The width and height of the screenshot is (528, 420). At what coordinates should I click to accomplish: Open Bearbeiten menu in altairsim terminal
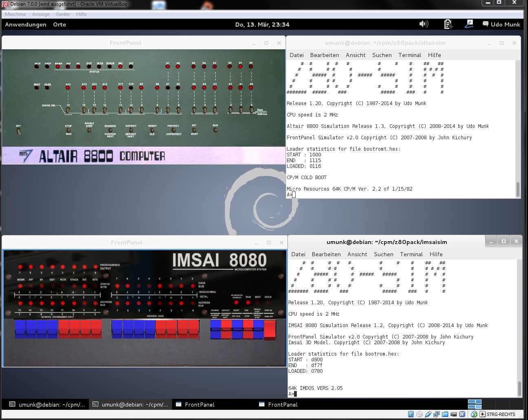click(x=325, y=55)
